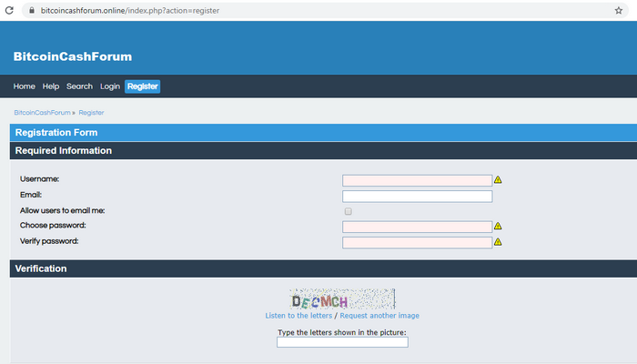Click the Verify password warning icon
The height and width of the screenshot is (364, 637).
point(498,242)
